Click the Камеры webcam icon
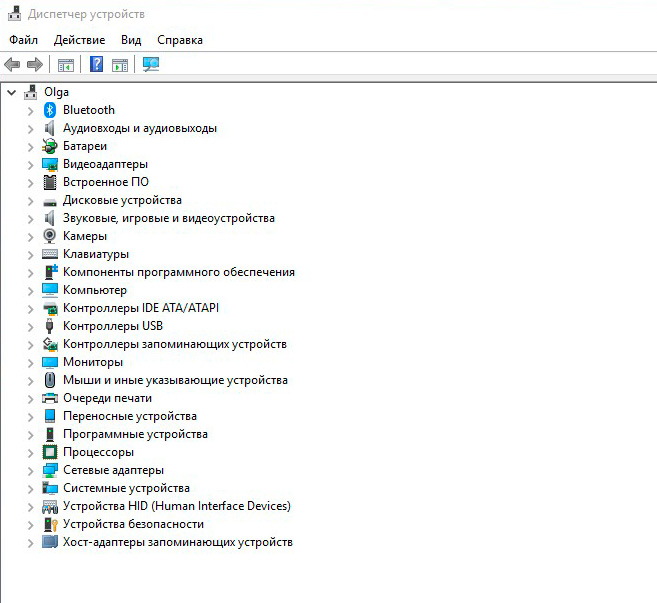This screenshot has height=603, width=657. coord(50,236)
